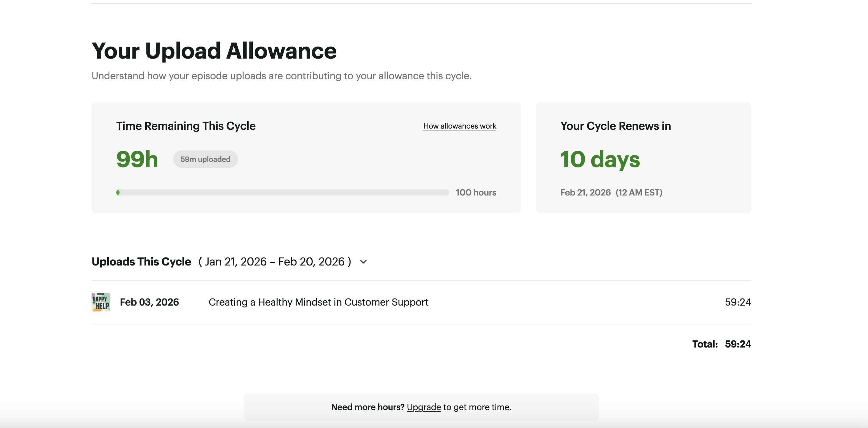Open the How allowances work link
This screenshot has width=868, height=428.
pyautogui.click(x=460, y=126)
